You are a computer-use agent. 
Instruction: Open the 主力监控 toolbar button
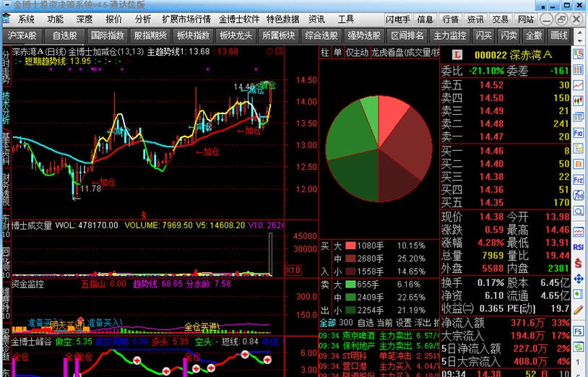[449, 35]
